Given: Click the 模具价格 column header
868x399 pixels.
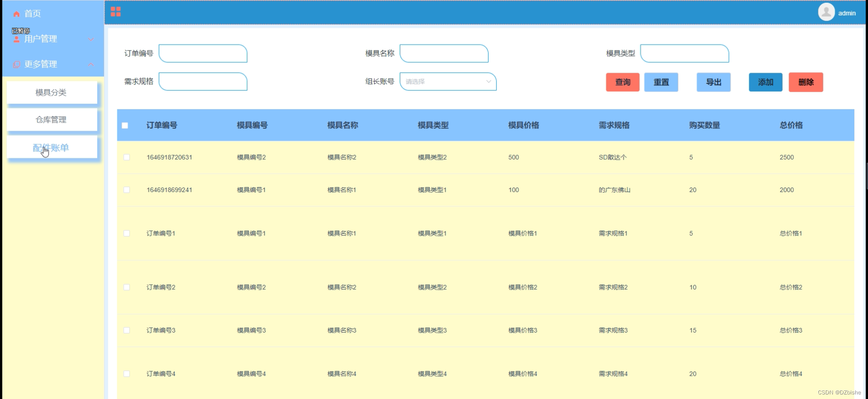Looking at the screenshot, I should [524, 125].
